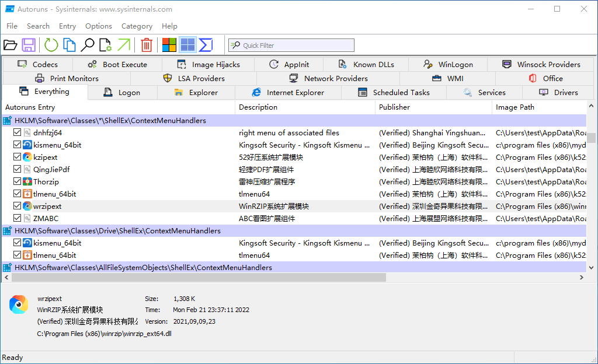Uncheck the wrzipext checkbox
Screen dimensions: 598x364
[x=17, y=205]
